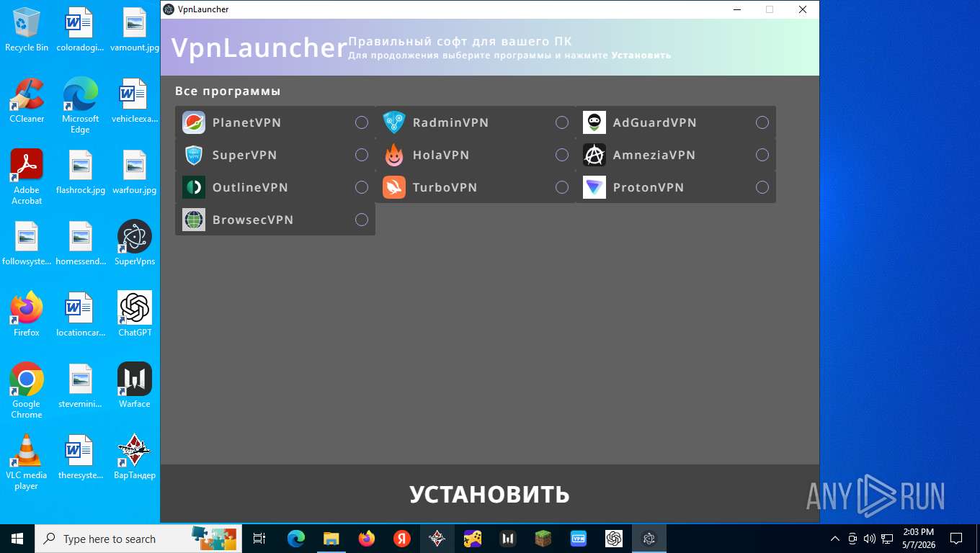
Task: Open SuperVpns desktop shortcut
Action: [x=135, y=243]
